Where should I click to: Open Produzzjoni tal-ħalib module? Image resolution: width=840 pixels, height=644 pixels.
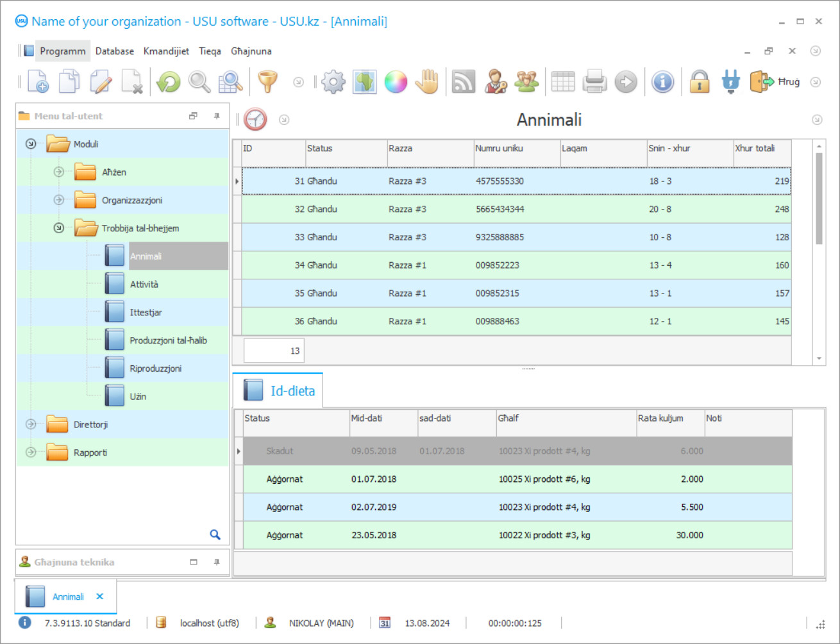[168, 340]
